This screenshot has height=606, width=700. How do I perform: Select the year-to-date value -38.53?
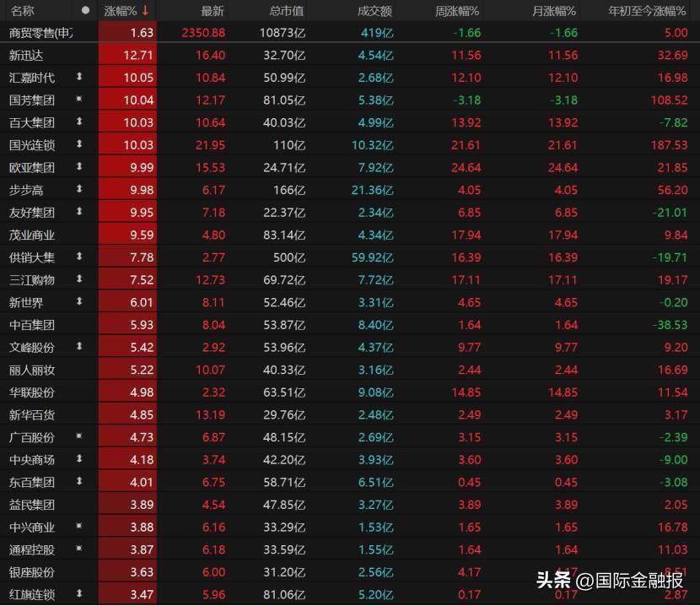click(670, 325)
